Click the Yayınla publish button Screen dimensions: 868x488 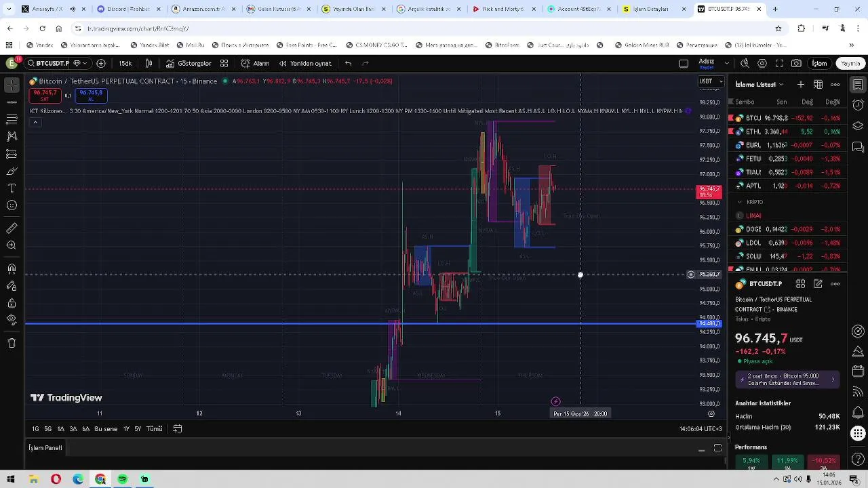850,63
